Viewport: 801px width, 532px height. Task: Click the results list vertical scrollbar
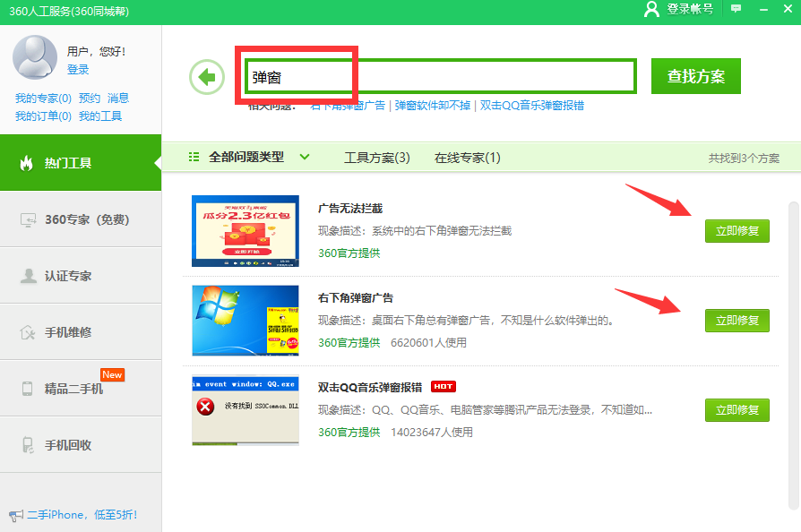pos(793,356)
